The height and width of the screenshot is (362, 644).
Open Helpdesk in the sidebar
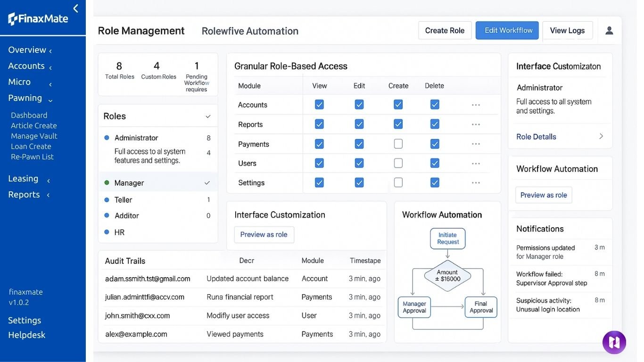[27, 335]
